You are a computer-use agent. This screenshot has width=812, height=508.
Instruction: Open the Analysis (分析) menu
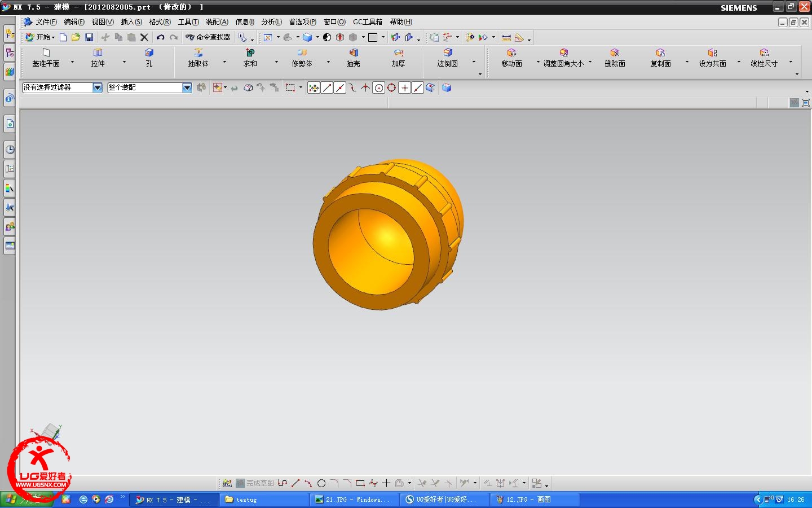pyautogui.click(x=272, y=22)
